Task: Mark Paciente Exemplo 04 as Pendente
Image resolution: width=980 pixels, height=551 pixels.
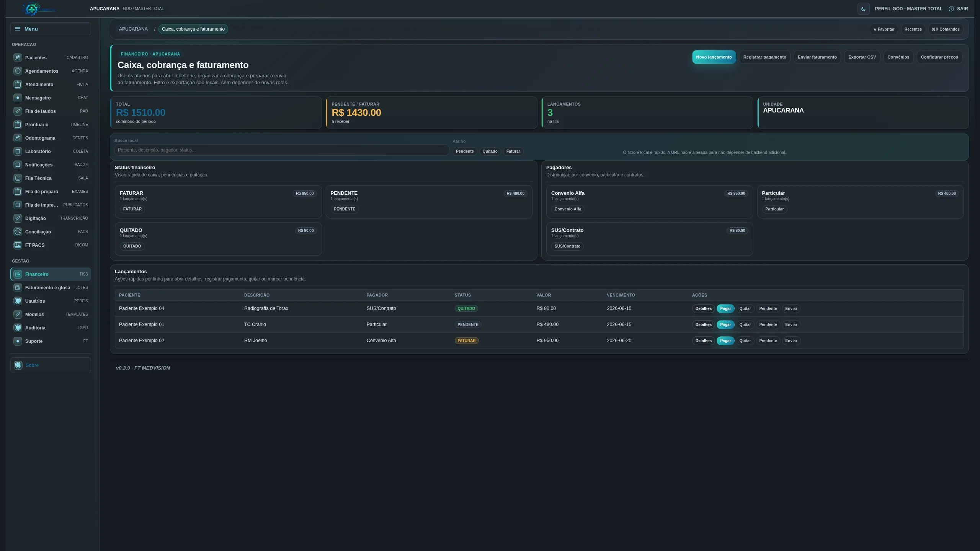Action: click(x=768, y=308)
